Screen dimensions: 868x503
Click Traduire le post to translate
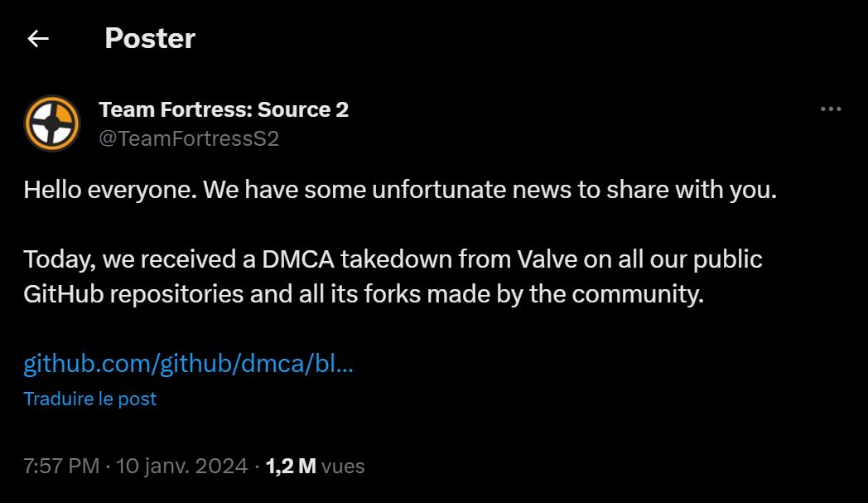tap(91, 399)
